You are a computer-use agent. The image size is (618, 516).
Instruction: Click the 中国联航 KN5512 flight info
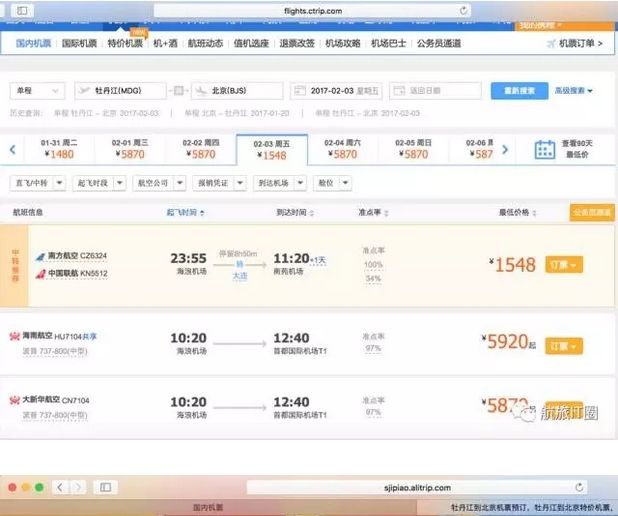(x=72, y=273)
